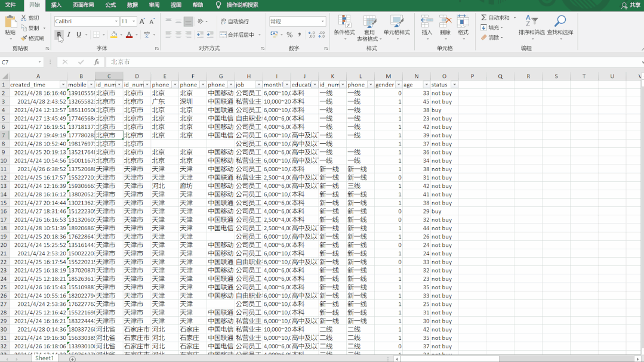Switch to the 公式 (Formulas) tab

110,5
